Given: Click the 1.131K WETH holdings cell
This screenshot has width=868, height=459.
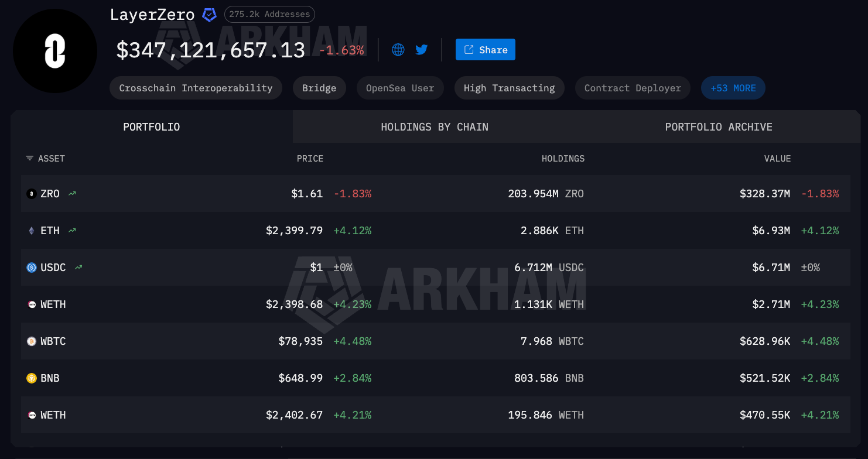Looking at the screenshot, I should coord(549,304).
